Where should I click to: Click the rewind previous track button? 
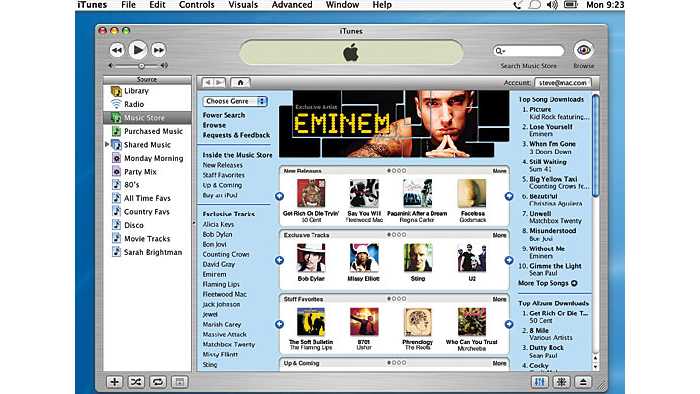[117, 50]
